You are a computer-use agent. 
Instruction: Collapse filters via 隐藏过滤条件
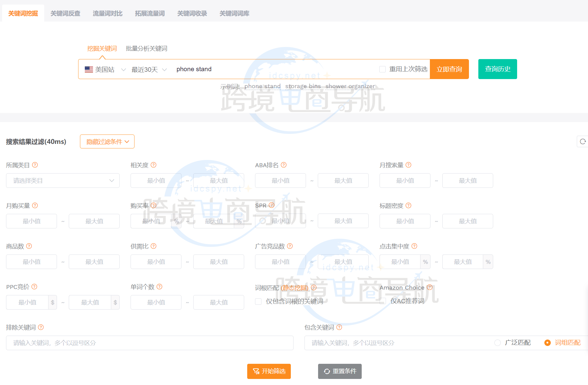(107, 141)
